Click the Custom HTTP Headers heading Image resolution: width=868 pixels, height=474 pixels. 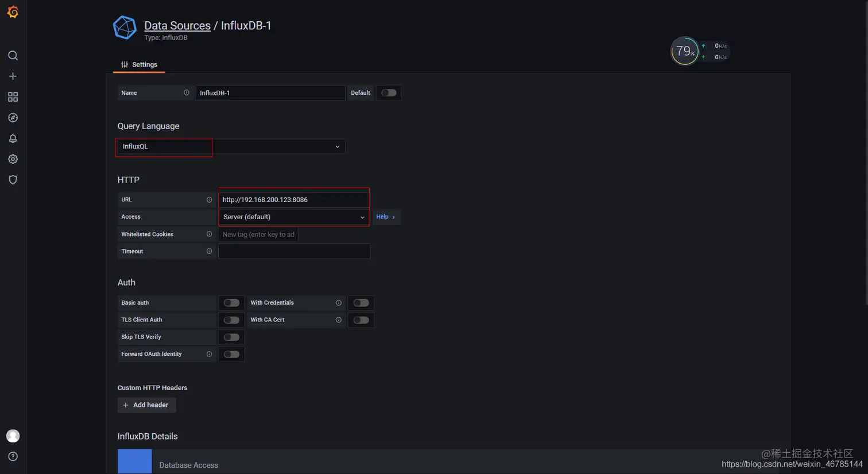point(153,388)
